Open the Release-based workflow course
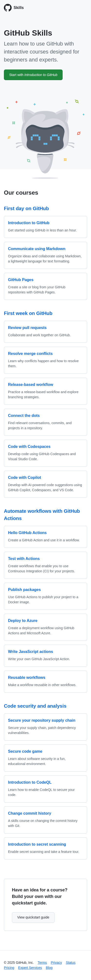 pyautogui.click(x=31, y=385)
